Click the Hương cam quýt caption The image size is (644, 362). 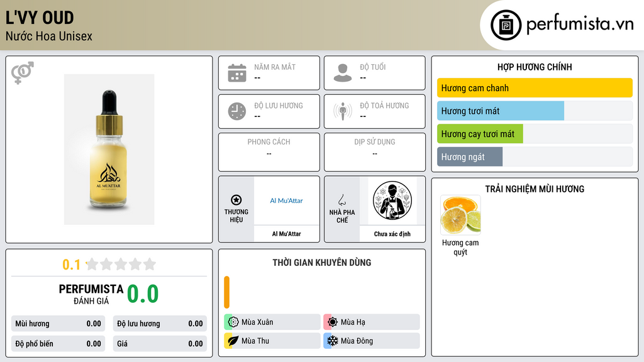point(460,247)
